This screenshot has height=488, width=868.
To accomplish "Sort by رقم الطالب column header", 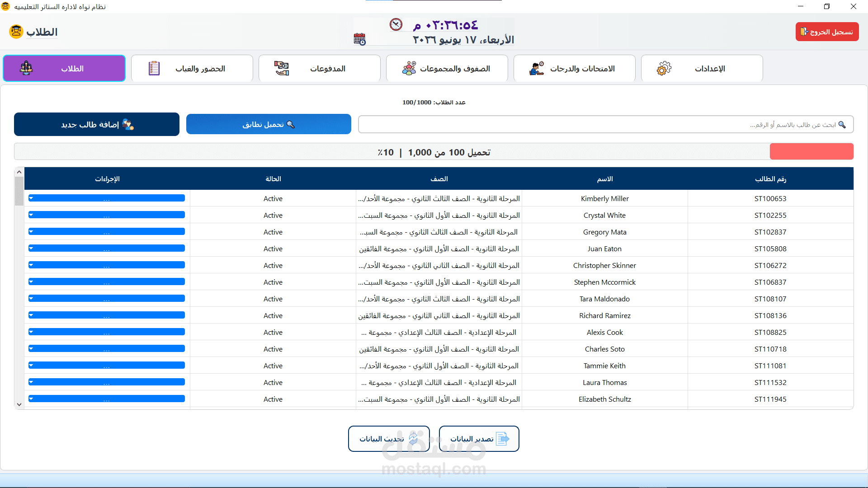I will [770, 179].
